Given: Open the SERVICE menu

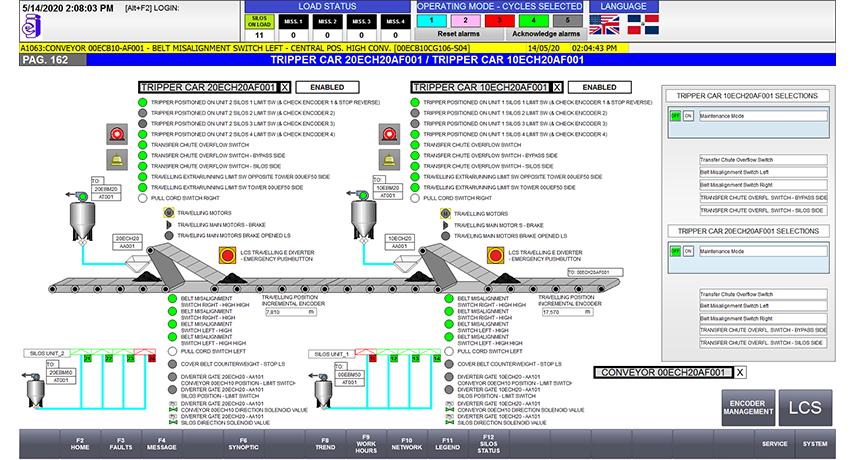Looking at the screenshot, I should 774,444.
